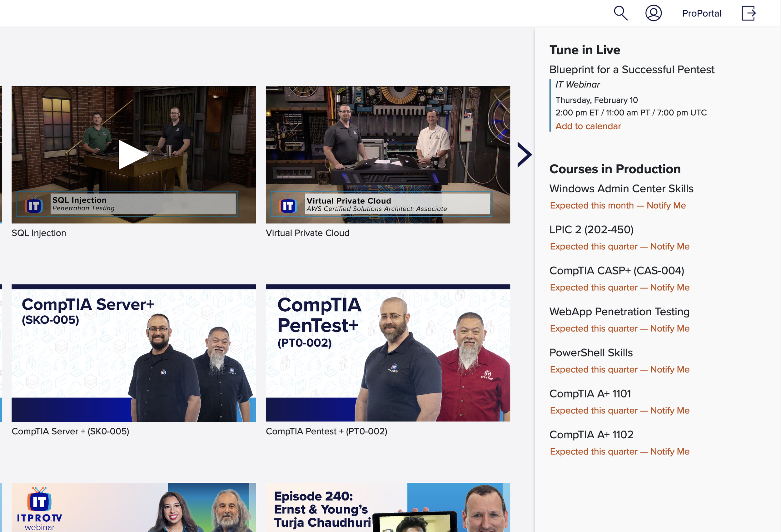The height and width of the screenshot is (532, 781).
Task: Click the CompTIA CASP+ (CAS-004) course name
Action: pos(617,271)
